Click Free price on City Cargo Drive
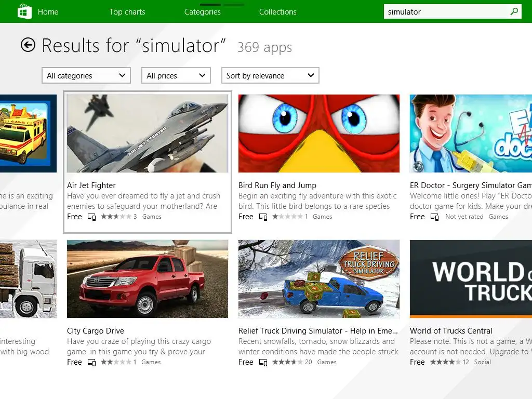The height and width of the screenshot is (399, 532). tap(74, 362)
